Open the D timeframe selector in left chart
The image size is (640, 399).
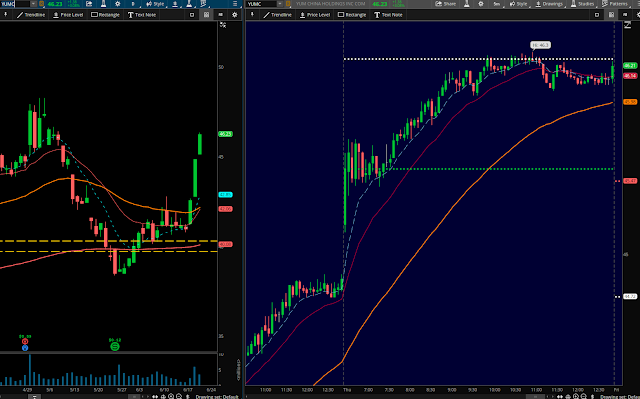(133, 4)
